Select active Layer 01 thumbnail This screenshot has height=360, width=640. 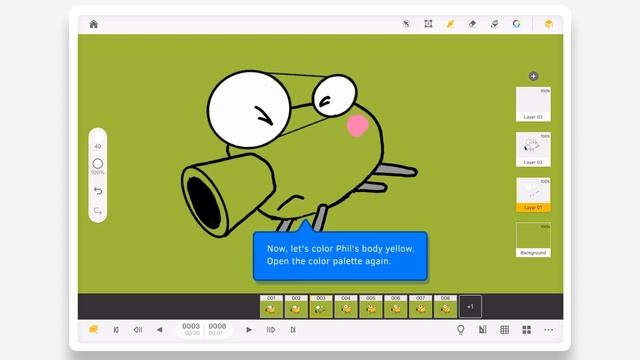tap(533, 195)
